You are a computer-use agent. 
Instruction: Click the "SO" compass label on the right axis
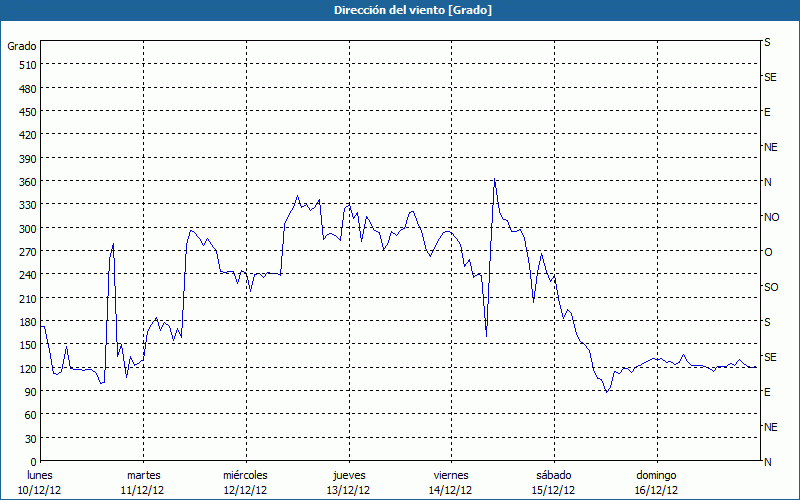(x=771, y=287)
